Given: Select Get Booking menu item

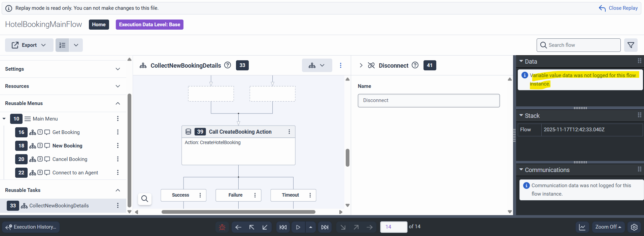Looking at the screenshot, I should coord(66,132).
